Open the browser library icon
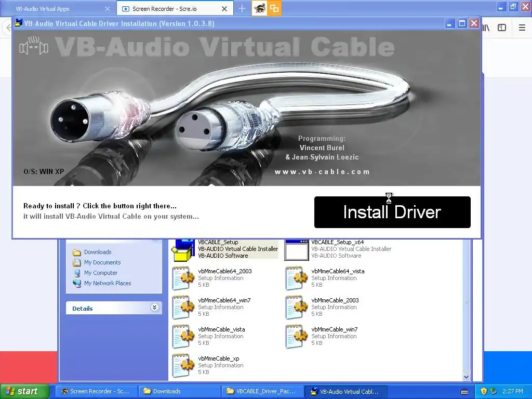532x399 pixels. 486,28
